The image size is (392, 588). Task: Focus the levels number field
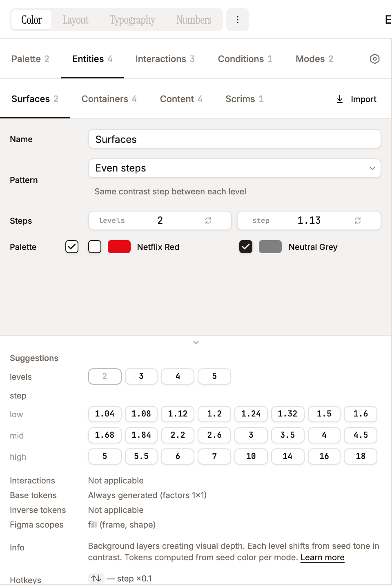tap(160, 220)
